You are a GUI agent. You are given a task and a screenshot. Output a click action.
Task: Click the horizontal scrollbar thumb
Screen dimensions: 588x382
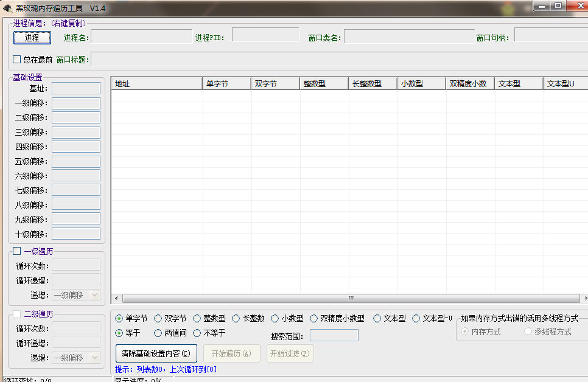(351, 299)
